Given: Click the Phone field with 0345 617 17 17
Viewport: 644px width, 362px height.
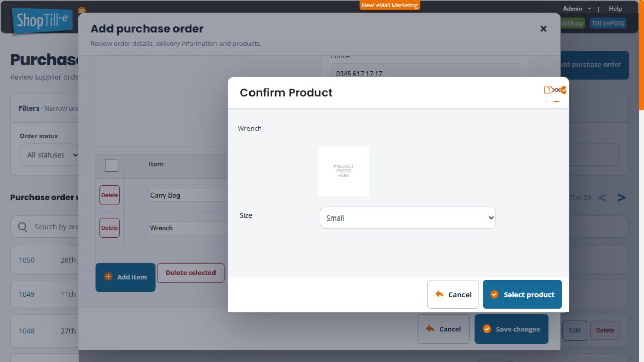Looking at the screenshot, I should 425,71.
